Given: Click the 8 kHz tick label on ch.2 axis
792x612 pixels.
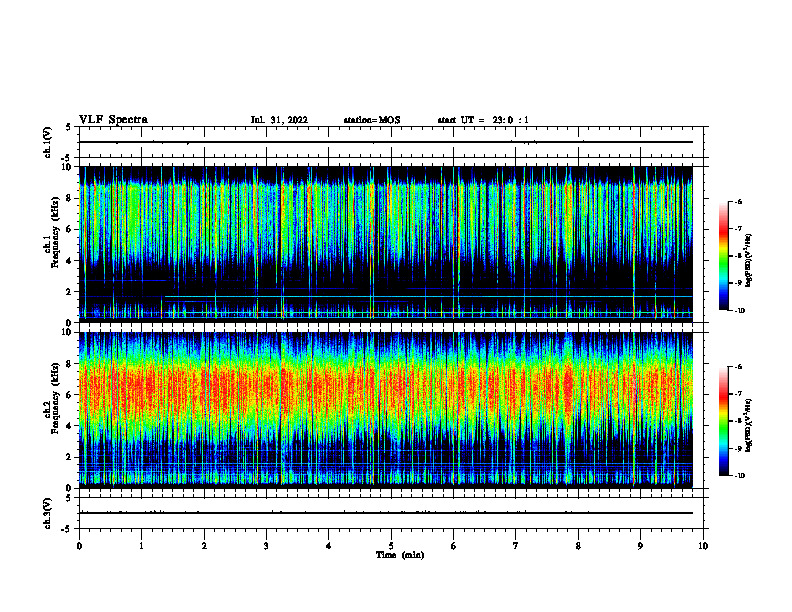Looking at the screenshot, I should tap(70, 364).
